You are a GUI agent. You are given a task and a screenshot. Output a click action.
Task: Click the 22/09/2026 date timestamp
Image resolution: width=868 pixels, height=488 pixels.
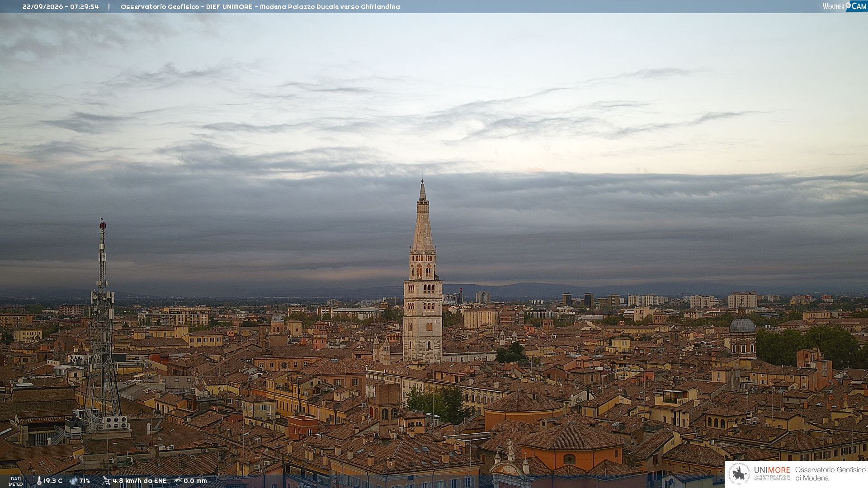[x=43, y=7]
